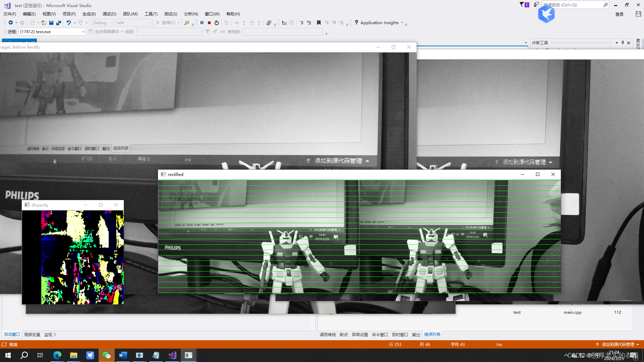
Task: Open the 调试(D) menu
Action: coord(109,14)
